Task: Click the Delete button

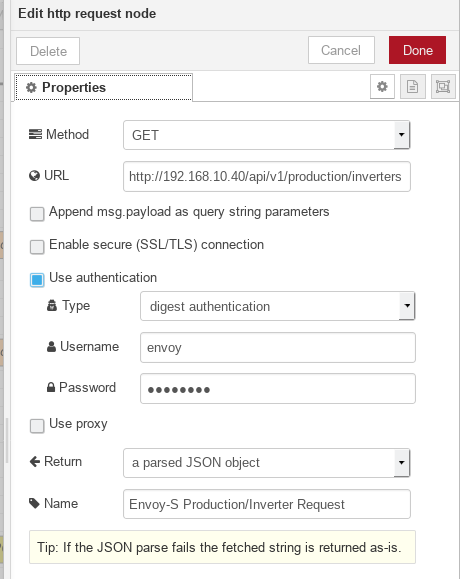Action: click(x=48, y=51)
